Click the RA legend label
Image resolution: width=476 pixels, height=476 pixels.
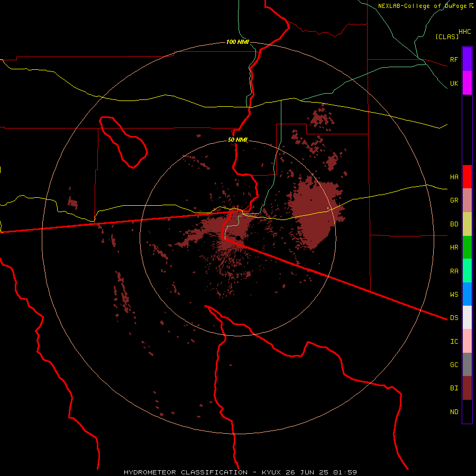(x=454, y=271)
